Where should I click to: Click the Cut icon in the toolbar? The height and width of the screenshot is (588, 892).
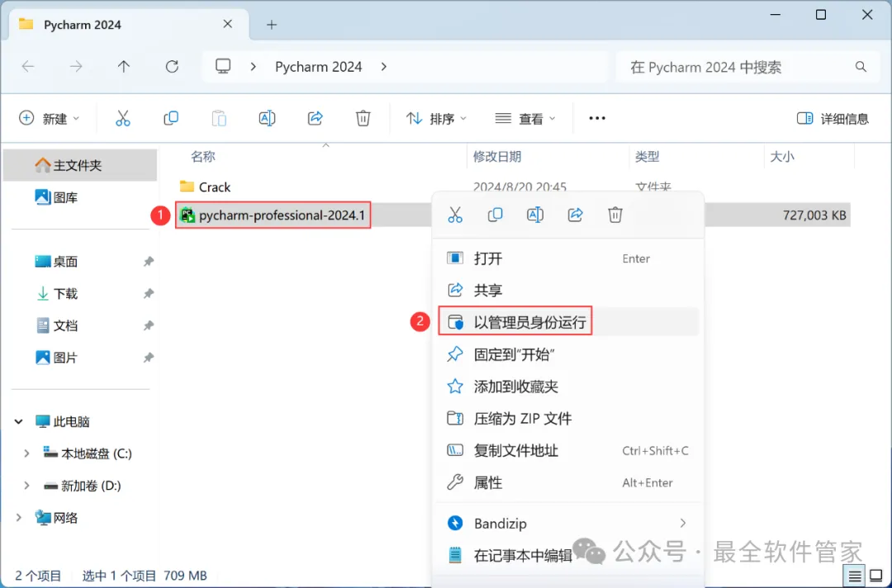pos(123,118)
